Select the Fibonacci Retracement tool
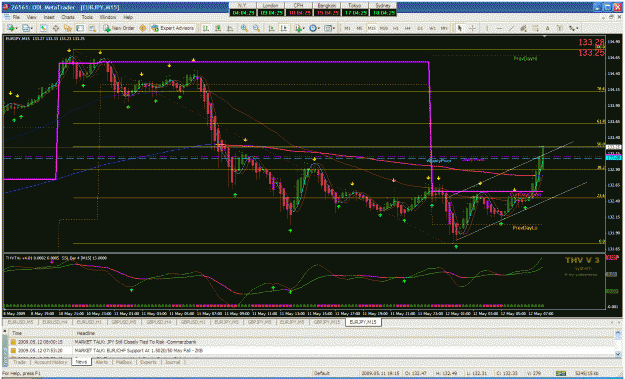This screenshot has height=379, width=625. (x=536, y=28)
